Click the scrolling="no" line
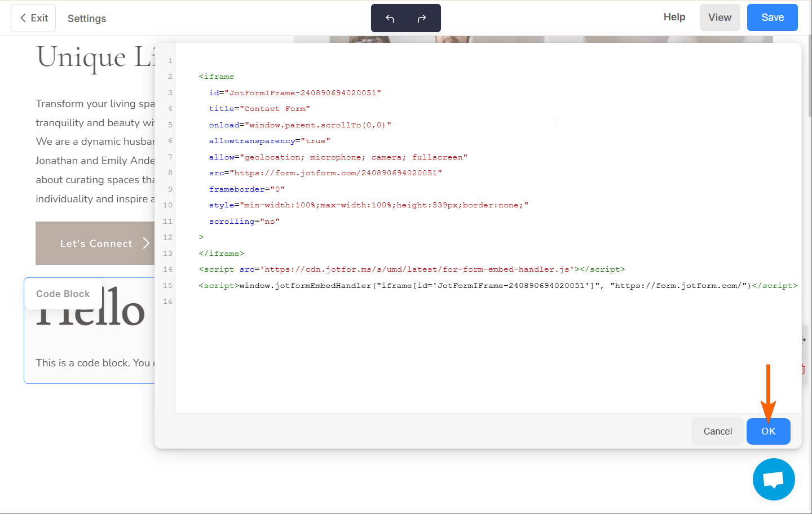This screenshot has width=812, height=514. click(244, 221)
